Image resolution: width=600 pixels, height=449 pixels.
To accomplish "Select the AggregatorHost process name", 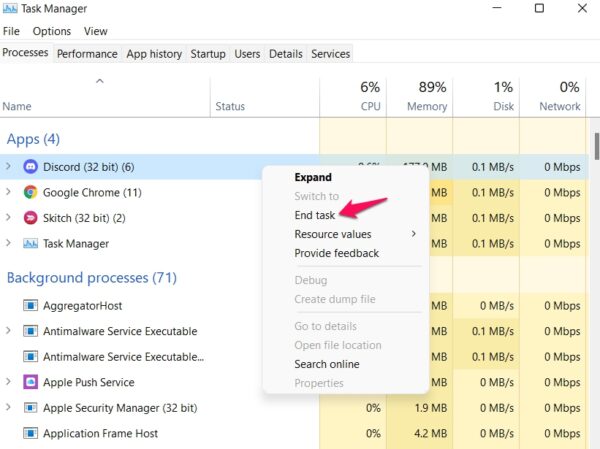I will [83, 305].
